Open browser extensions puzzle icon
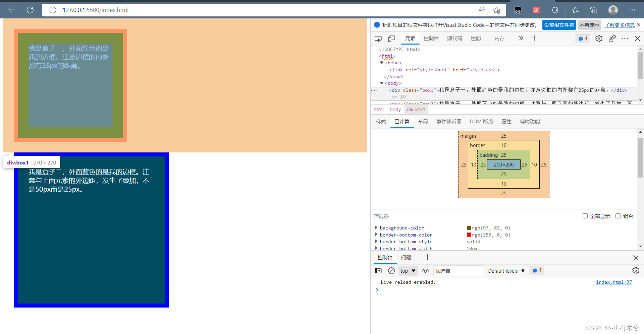 [x=555, y=10]
